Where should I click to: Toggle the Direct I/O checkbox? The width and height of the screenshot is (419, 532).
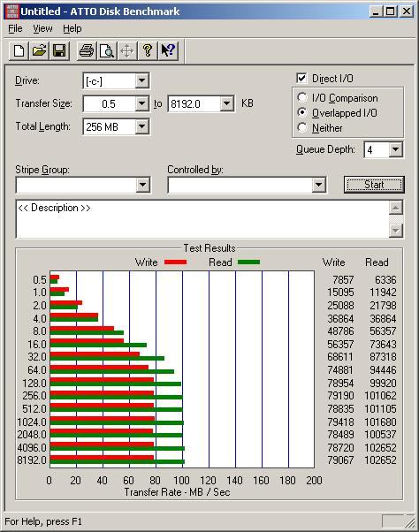(x=301, y=78)
